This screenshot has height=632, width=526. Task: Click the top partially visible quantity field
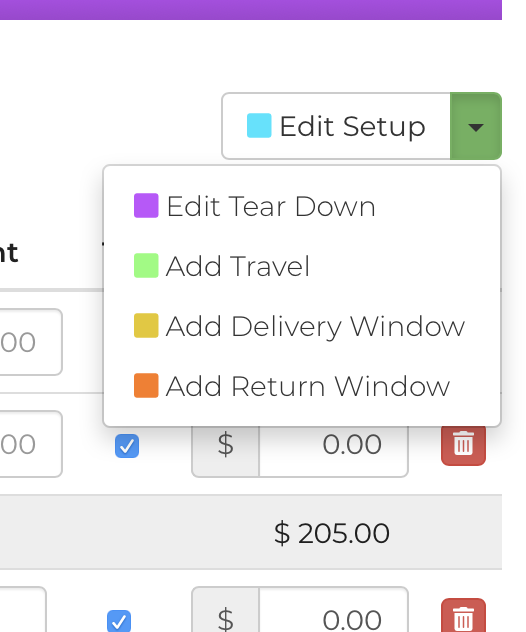click(x=31, y=342)
